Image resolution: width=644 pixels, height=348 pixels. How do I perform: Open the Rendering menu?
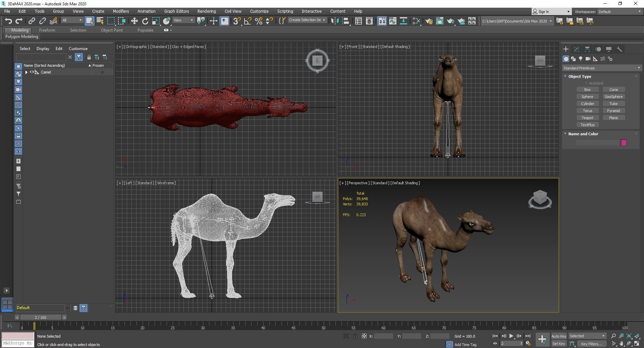tap(206, 11)
